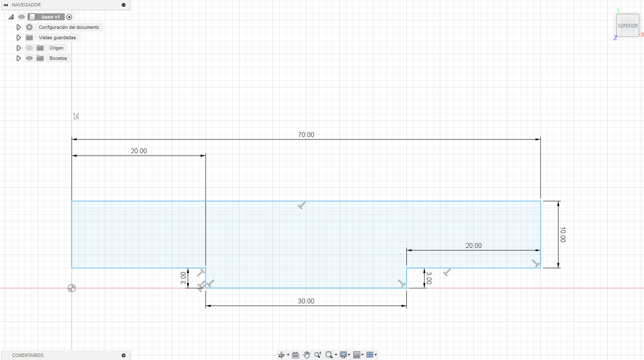Select the Configuración del documento label

click(69, 27)
